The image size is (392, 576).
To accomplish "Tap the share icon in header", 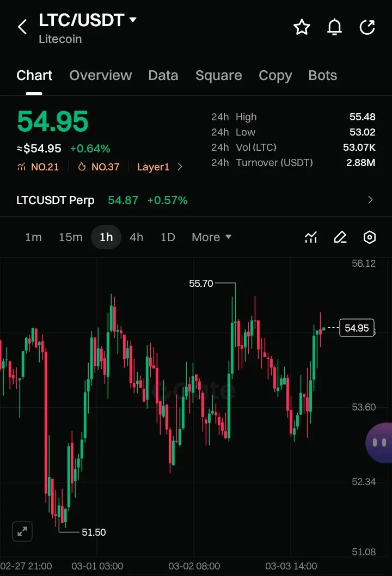I will click(366, 27).
